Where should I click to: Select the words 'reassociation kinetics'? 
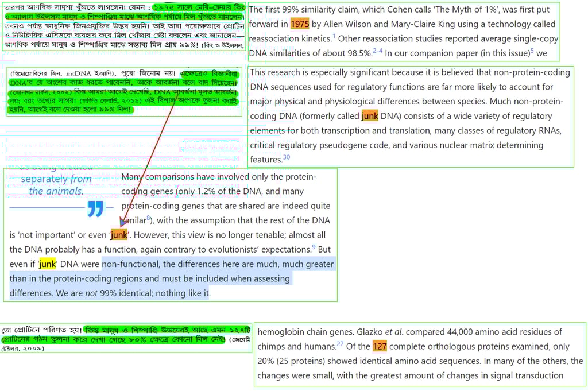tap(290, 38)
